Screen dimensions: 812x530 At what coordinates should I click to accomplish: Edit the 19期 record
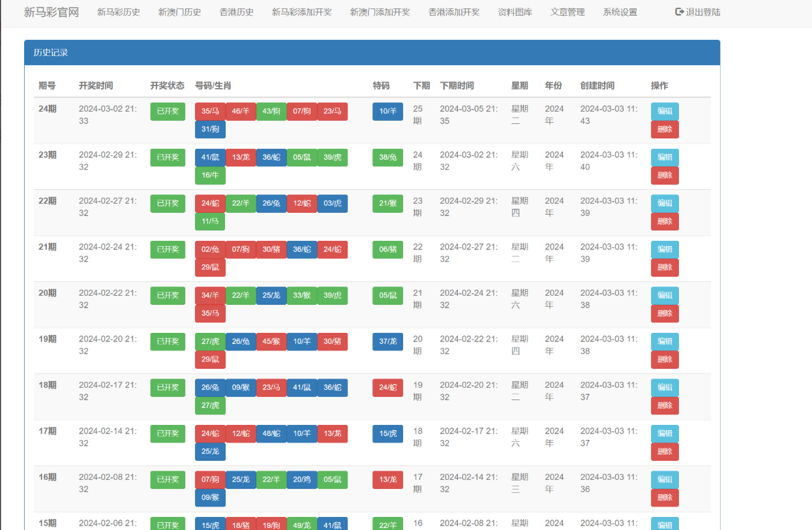point(665,341)
